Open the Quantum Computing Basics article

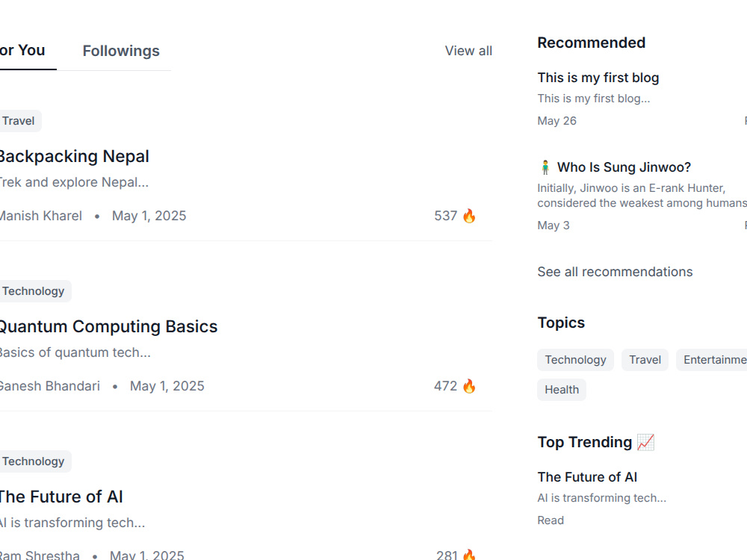click(x=108, y=326)
